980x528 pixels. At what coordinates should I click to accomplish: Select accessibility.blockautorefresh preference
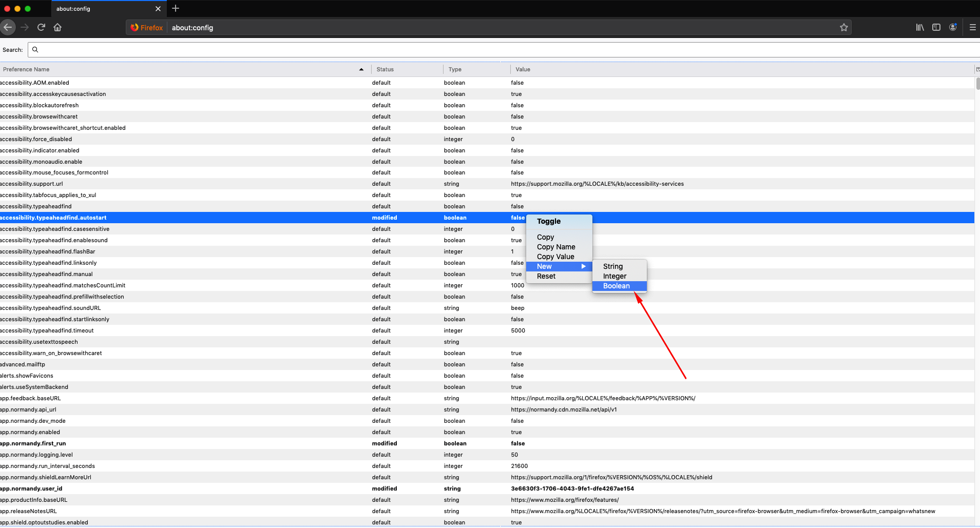[487, 105]
